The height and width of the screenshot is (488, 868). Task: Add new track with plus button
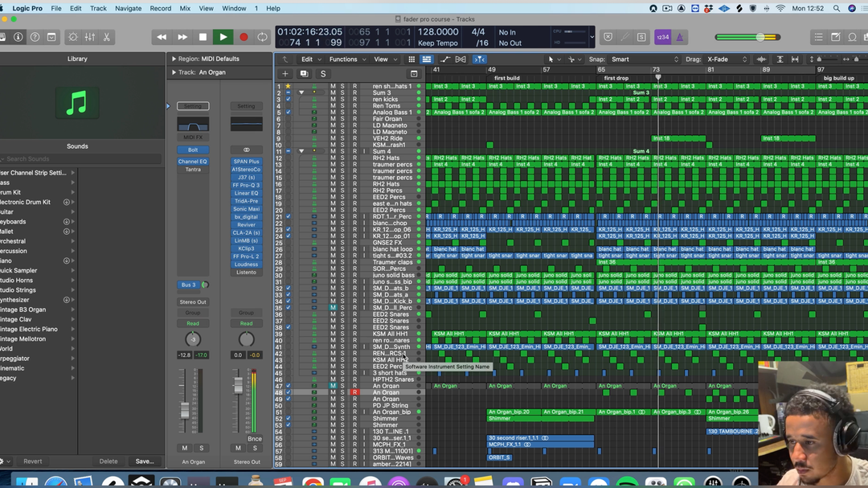[285, 74]
